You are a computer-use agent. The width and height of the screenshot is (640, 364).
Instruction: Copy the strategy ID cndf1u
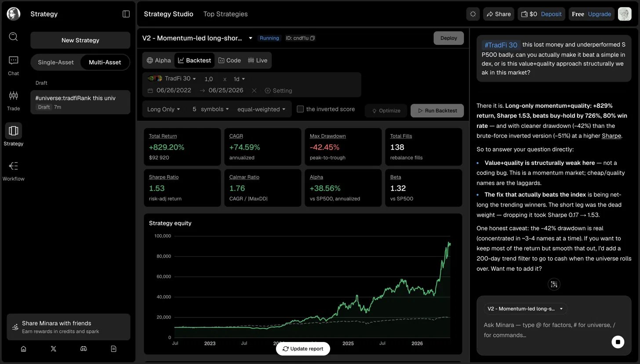tap(313, 38)
